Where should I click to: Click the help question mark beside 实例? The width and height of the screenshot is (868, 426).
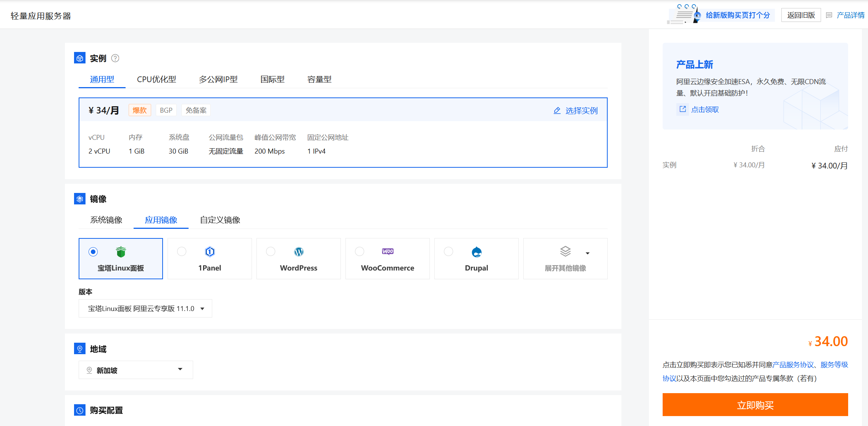click(x=115, y=58)
